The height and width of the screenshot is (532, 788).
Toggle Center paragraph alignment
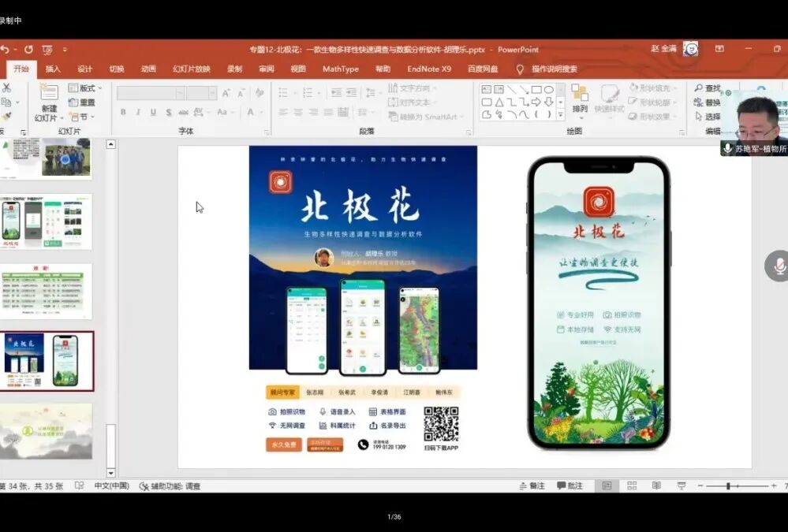click(x=298, y=112)
